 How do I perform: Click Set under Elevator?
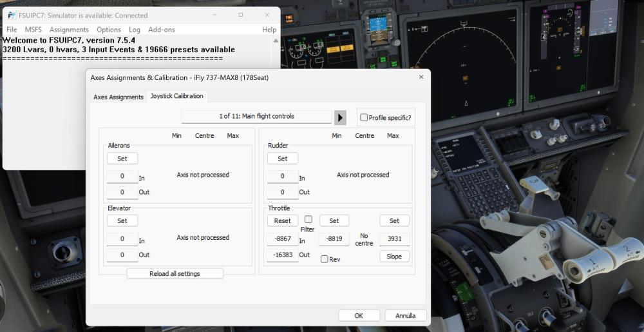coord(122,220)
